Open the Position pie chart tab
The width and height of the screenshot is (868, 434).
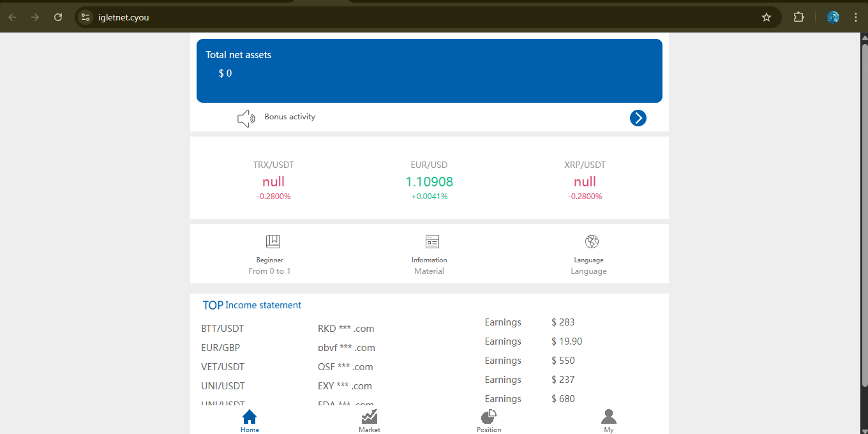tap(489, 421)
